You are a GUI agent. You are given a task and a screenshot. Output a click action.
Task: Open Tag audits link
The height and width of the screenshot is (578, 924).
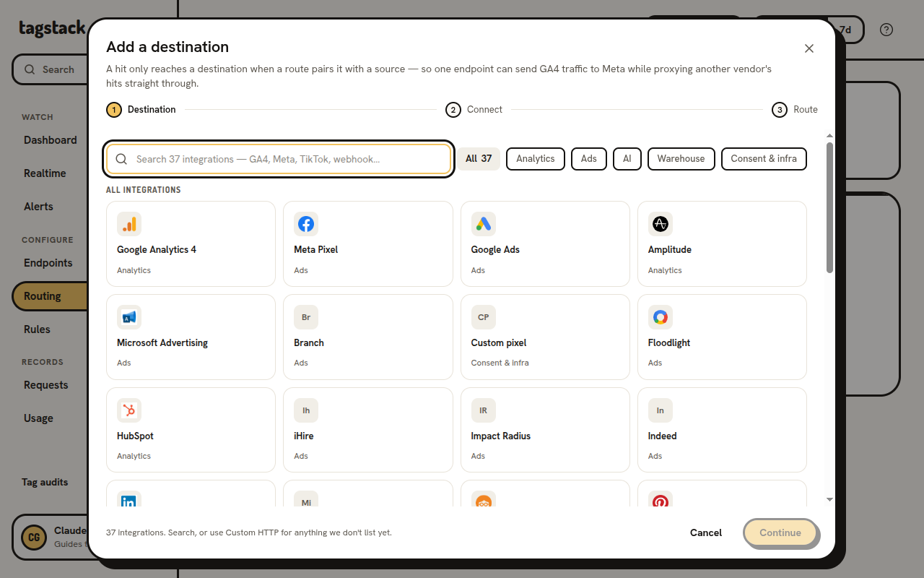tap(45, 482)
